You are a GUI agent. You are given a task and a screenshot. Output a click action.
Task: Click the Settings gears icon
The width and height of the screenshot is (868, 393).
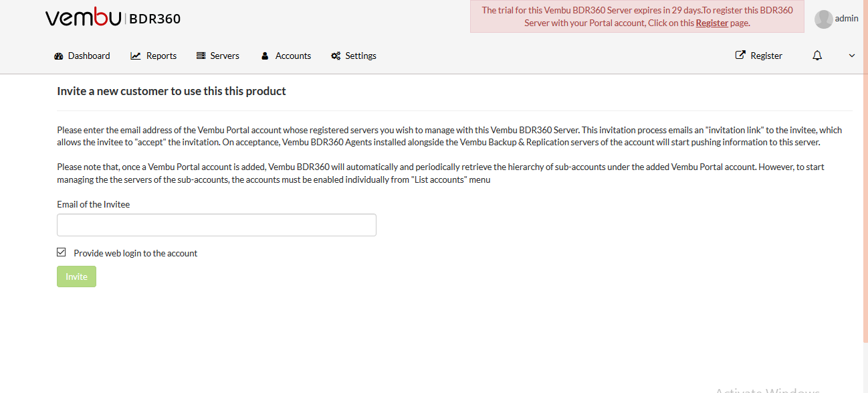coord(336,56)
